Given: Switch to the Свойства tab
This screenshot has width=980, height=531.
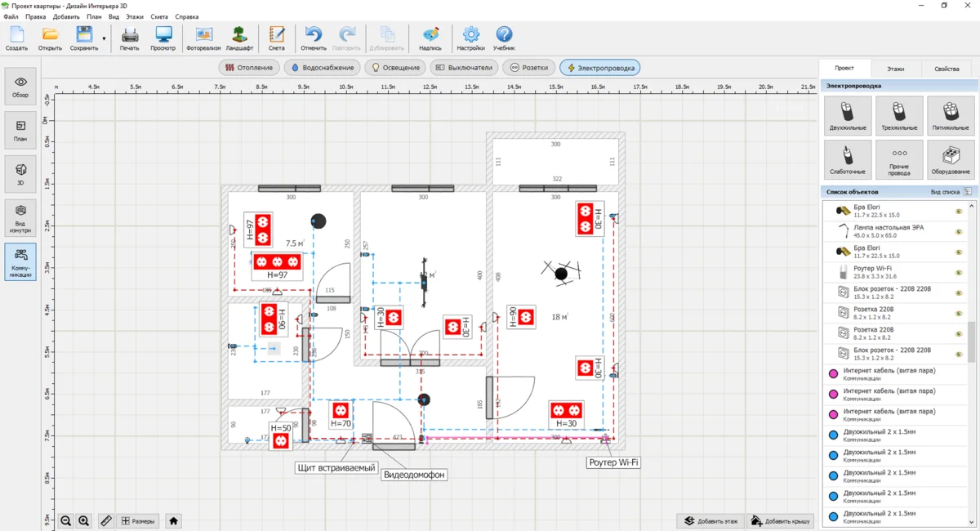Looking at the screenshot, I should click(x=947, y=69).
